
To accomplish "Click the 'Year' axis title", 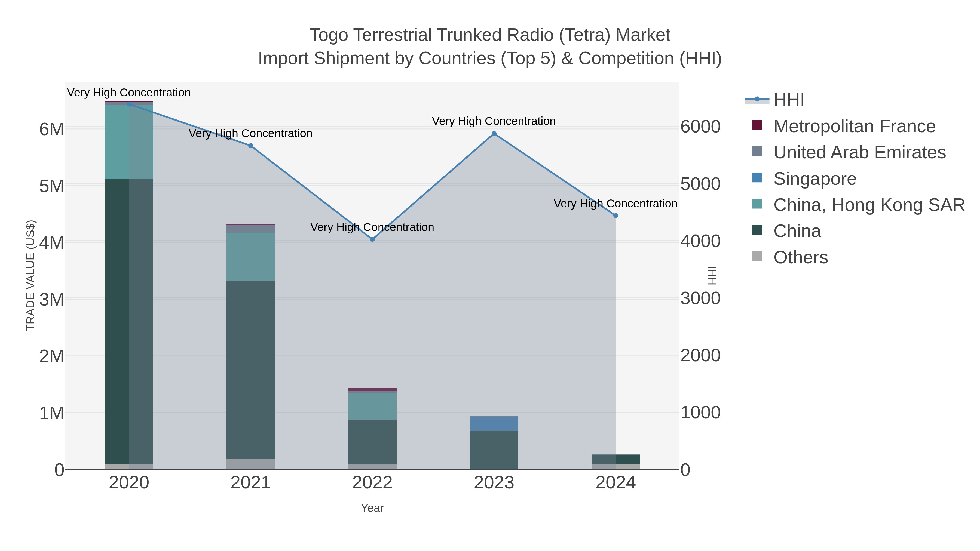I will pyautogui.click(x=372, y=508).
